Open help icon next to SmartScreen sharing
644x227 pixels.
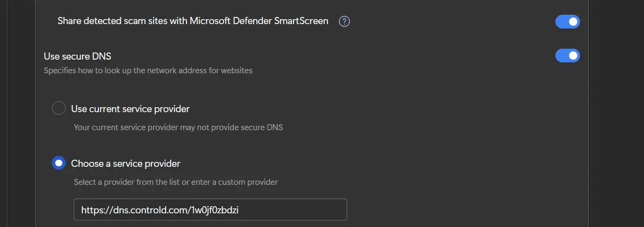[344, 21]
